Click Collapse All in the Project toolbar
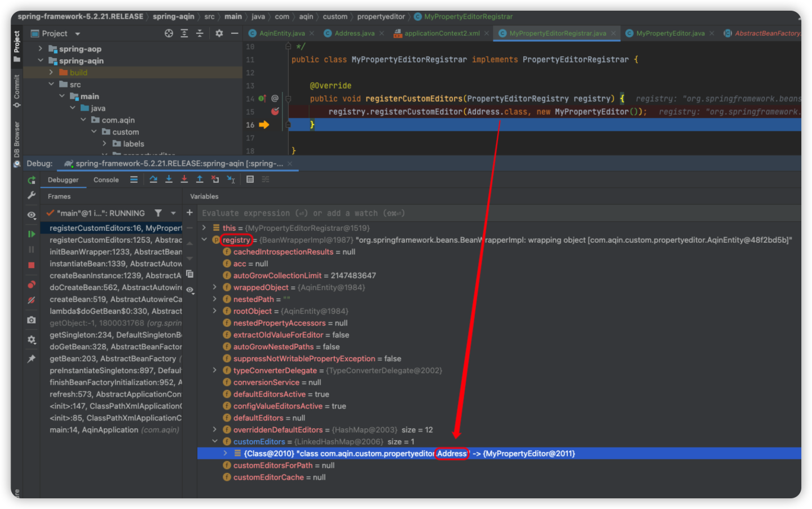The height and width of the screenshot is (509, 812). pos(200,33)
